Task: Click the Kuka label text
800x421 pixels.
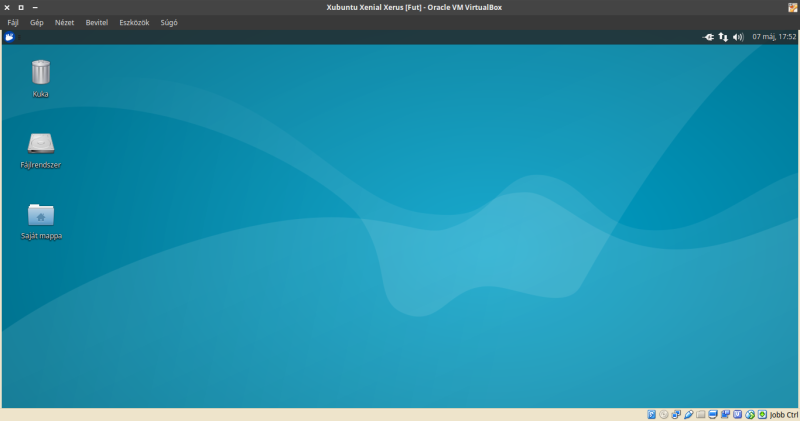Action: (40, 94)
